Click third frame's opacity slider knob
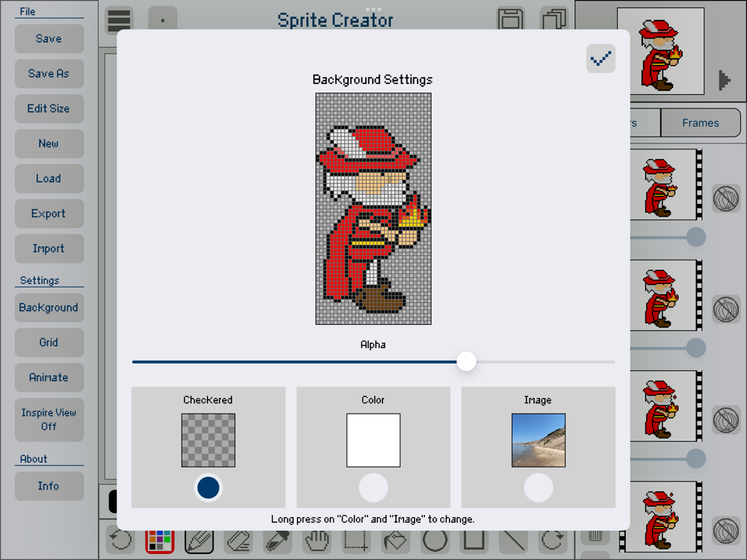747x560 pixels. 696,458
